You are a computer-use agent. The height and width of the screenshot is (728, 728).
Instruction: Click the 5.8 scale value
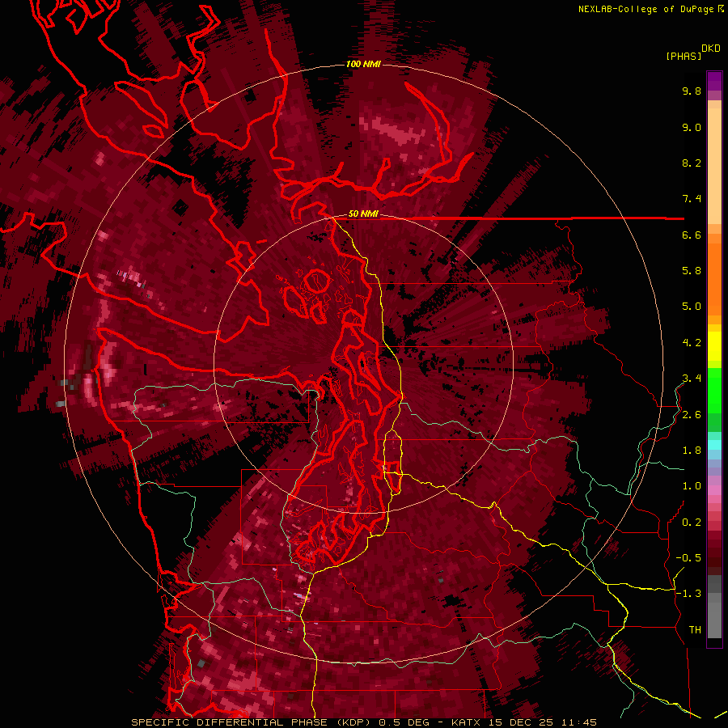coord(692,271)
